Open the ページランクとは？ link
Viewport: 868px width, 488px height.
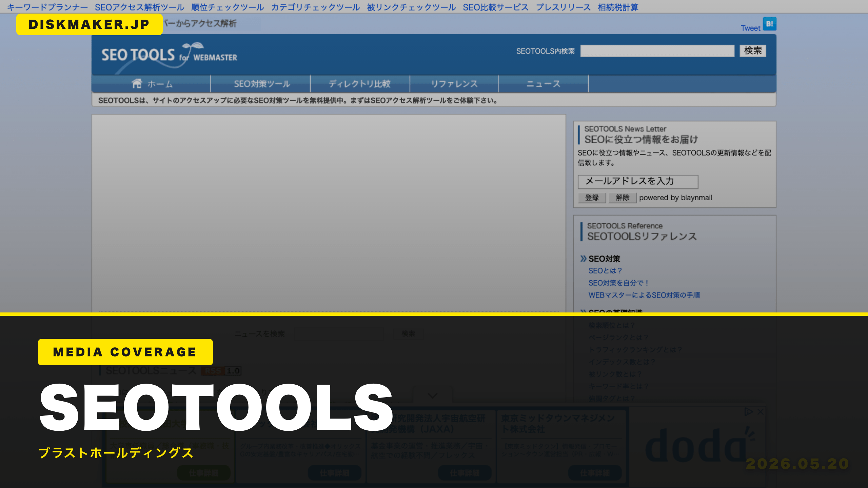(619, 338)
